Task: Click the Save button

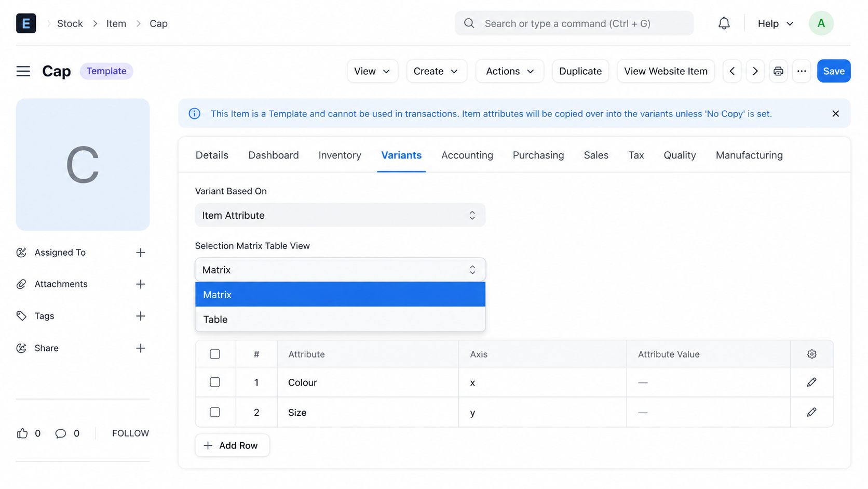Action: click(x=834, y=71)
